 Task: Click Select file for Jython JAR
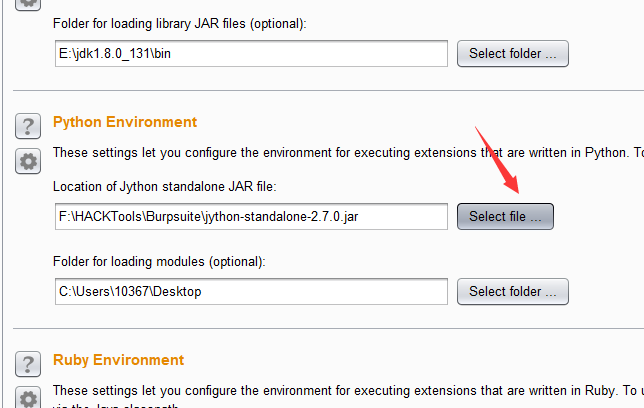(505, 216)
